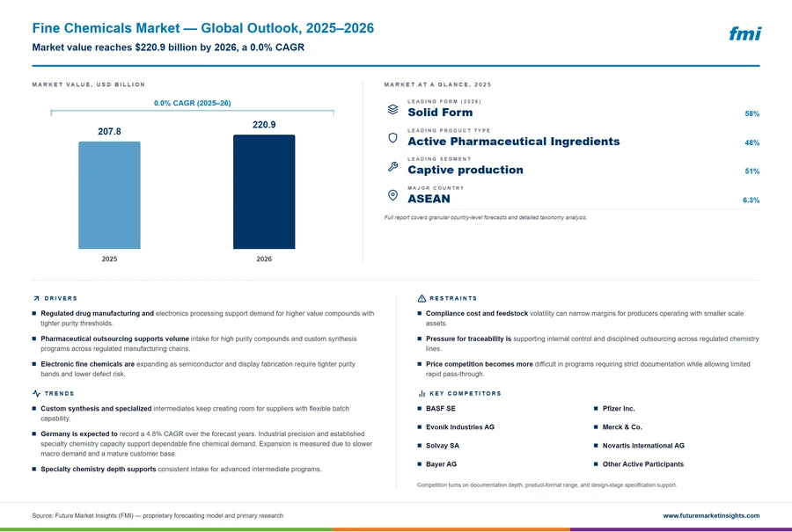
Task: Click Active Pharmaceutical Ingredients heading
Action: [x=514, y=142]
